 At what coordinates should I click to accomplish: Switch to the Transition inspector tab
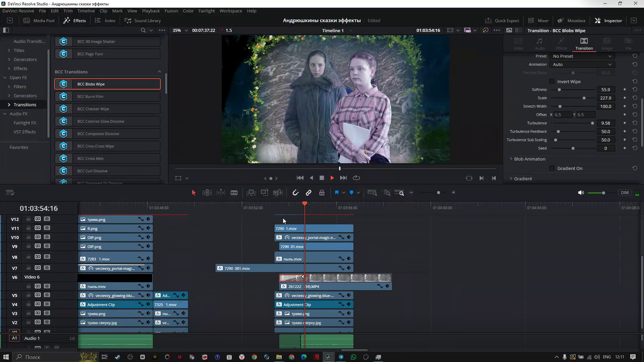click(x=584, y=44)
